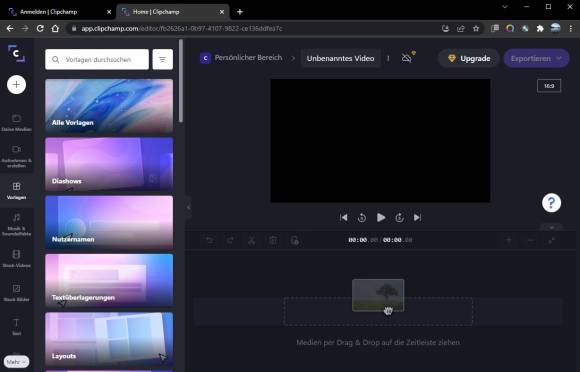Open the browser extensions puzzle icon
The width and height of the screenshot is (580, 372).
(x=540, y=28)
